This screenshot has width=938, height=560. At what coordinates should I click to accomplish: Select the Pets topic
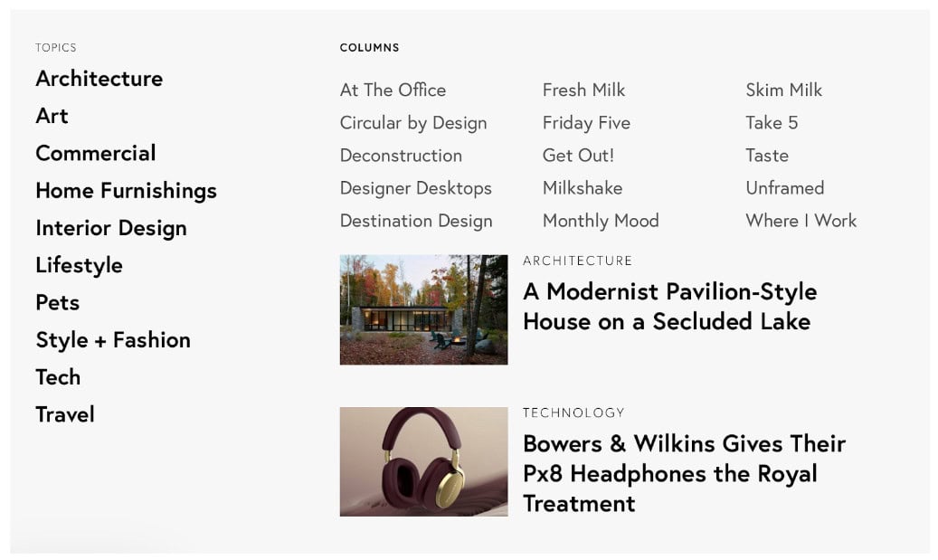pos(57,302)
